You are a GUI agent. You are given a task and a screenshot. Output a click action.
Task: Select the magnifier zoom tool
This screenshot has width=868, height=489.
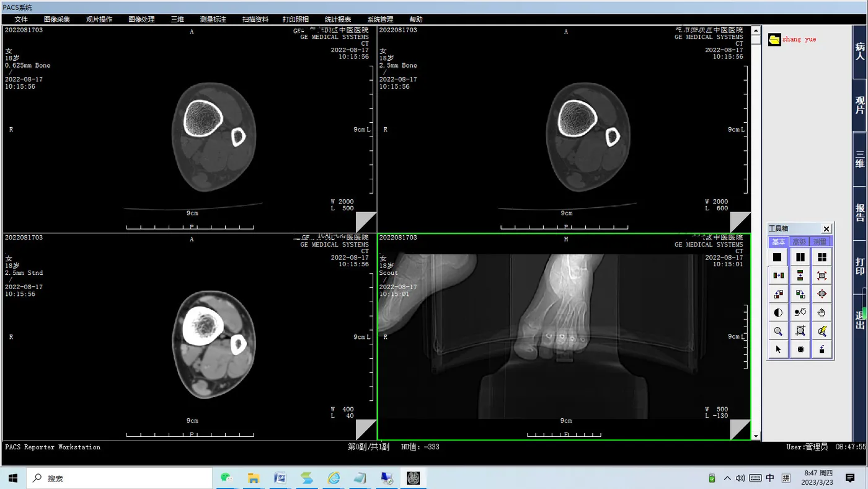[x=777, y=331]
